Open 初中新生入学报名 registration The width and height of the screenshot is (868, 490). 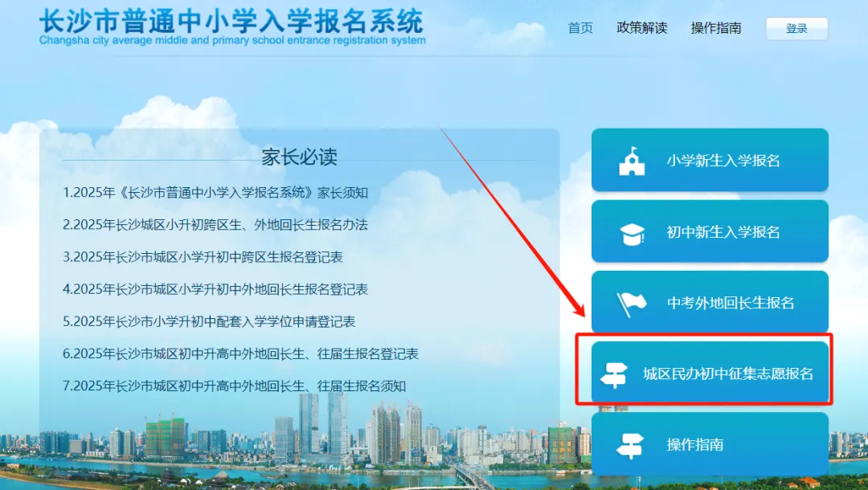click(710, 231)
